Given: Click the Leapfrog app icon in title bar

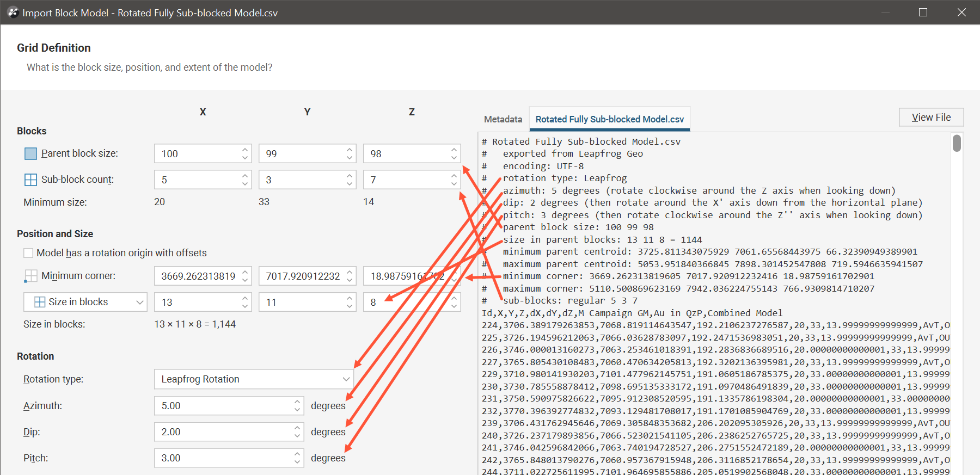Looking at the screenshot, I should click(13, 13).
